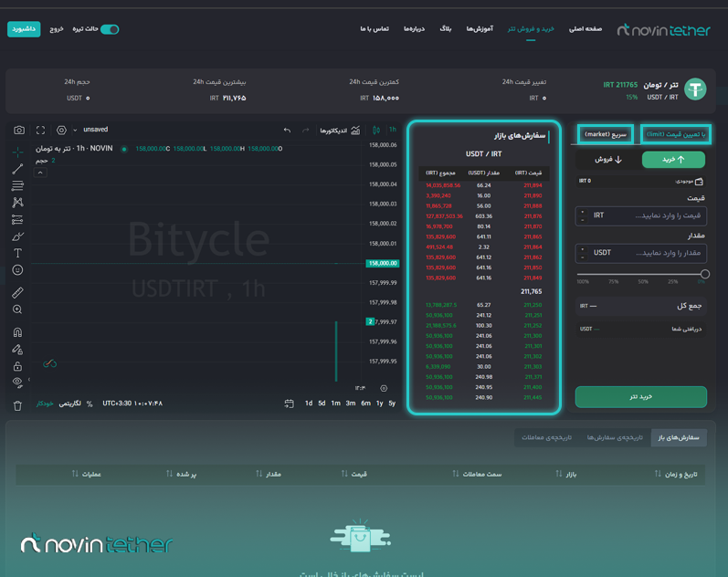Focus the price input field (IRT)
The width and height of the screenshot is (728, 577).
point(640,215)
